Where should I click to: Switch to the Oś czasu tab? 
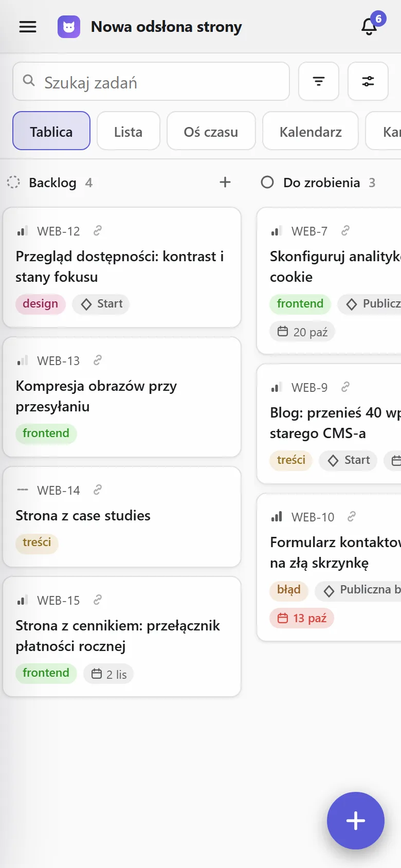211,131
